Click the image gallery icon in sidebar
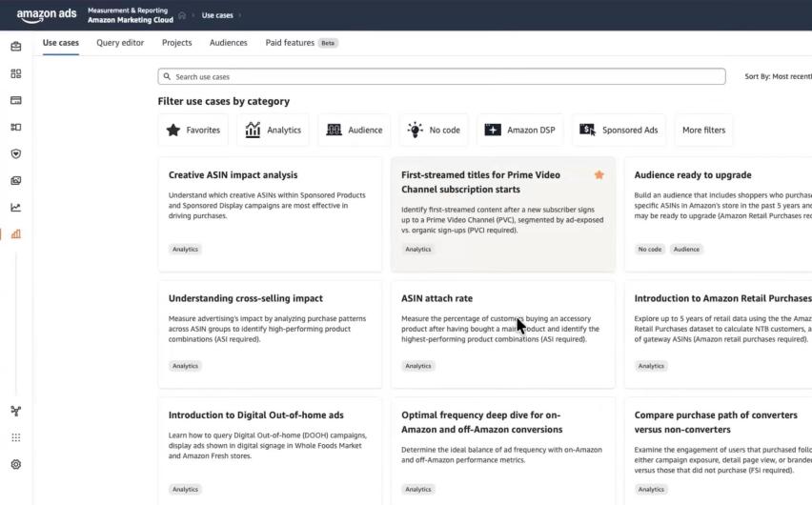812x505 pixels. point(15,180)
